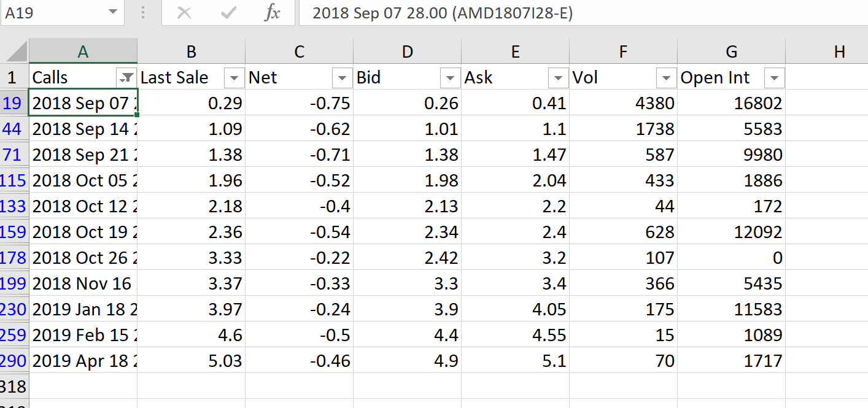Select row 44 header
Viewport: 868px width, 408px height.
(14, 129)
